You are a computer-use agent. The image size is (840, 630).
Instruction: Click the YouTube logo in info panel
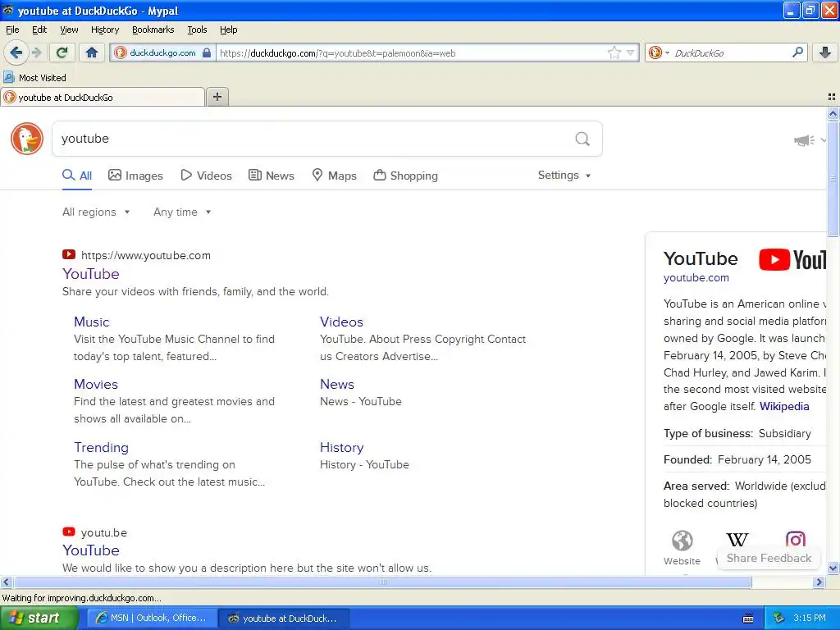[x=793, y=259]
